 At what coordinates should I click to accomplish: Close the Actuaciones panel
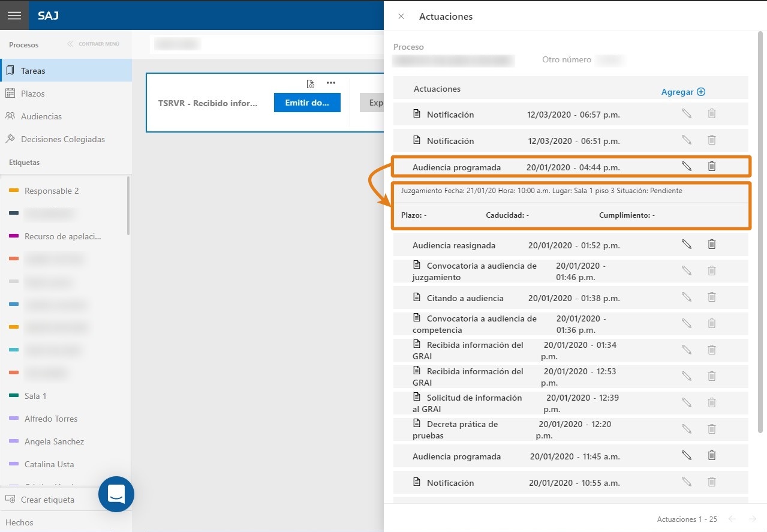point(401,16)
